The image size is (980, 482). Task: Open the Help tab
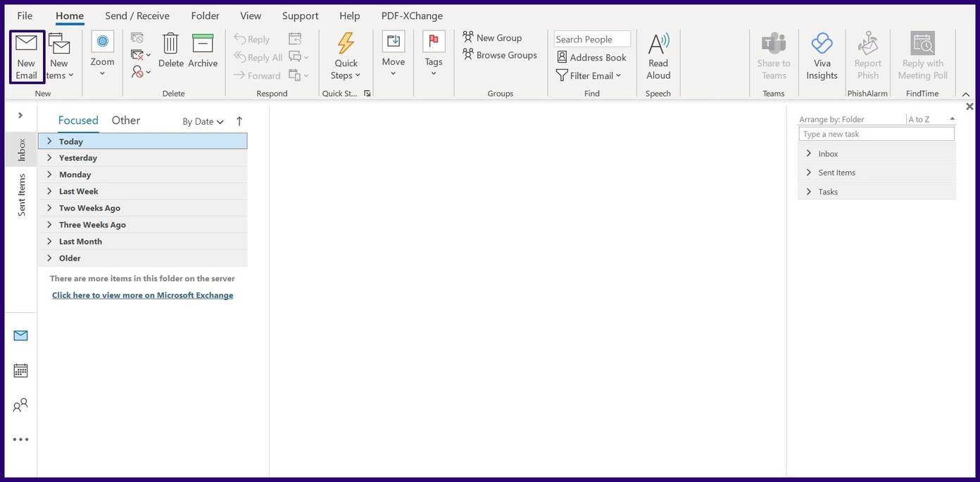tap(350, 16)
